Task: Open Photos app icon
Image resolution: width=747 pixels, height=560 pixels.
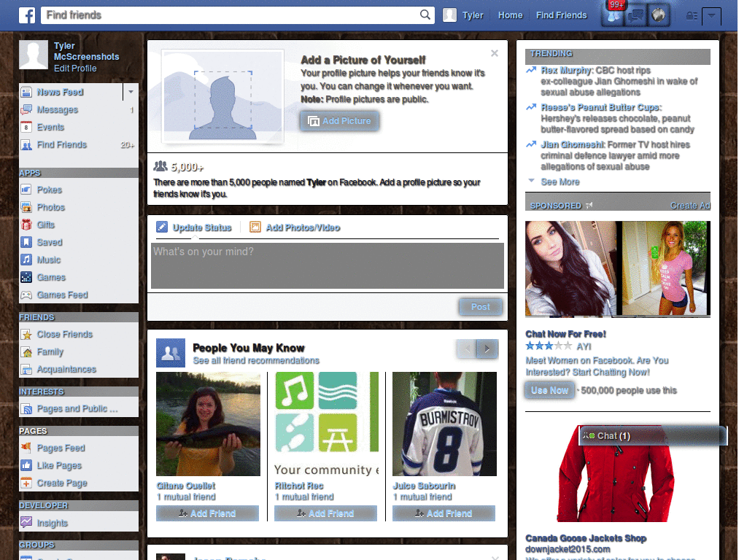Action: click(27, 207)
